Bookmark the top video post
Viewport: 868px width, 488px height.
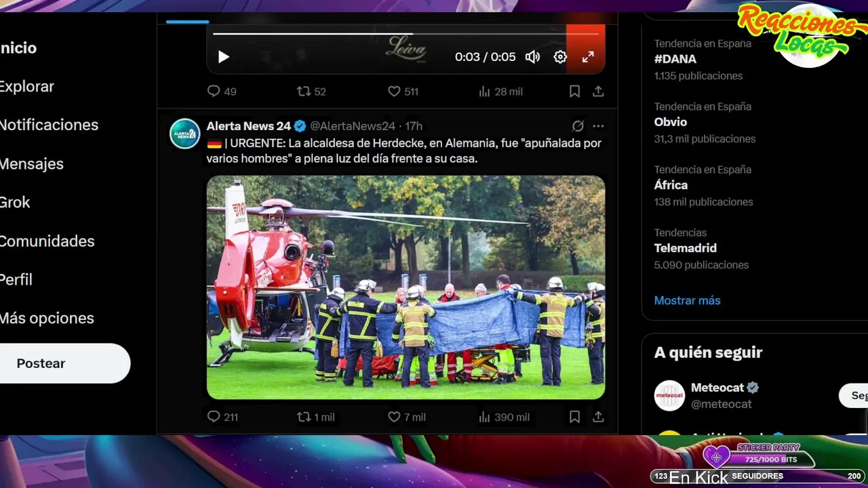coord(574,91)
